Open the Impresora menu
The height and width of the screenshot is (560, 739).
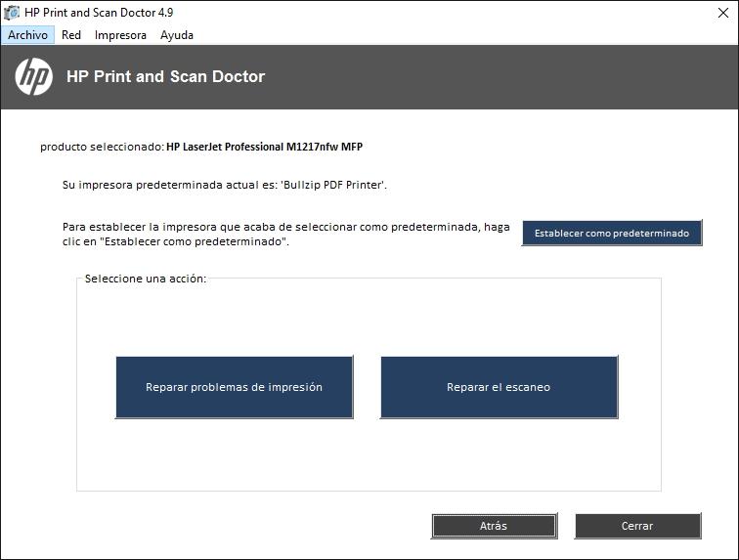(x=120, y=35)
